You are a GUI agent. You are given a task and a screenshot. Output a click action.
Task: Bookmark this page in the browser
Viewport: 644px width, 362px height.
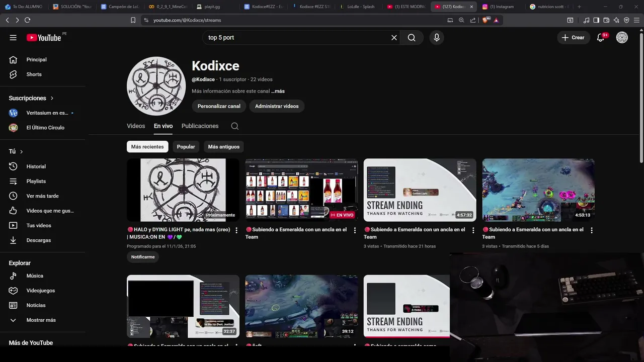[133, 20]
